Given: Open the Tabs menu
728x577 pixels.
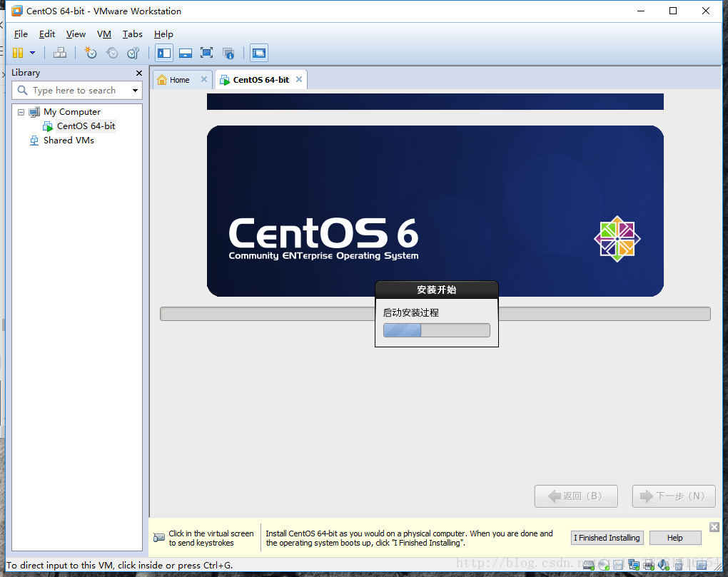Looking at the screenshot, I should (x=132, y=34).
